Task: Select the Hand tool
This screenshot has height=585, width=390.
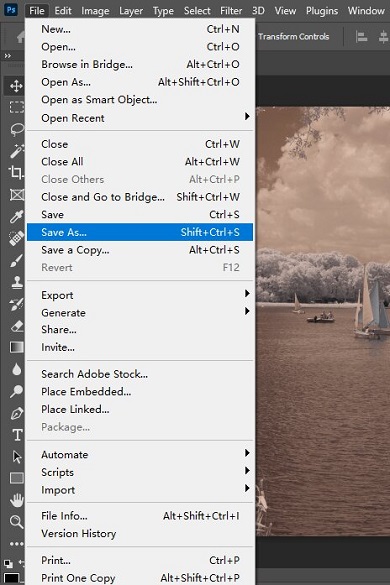Action: 16,500
